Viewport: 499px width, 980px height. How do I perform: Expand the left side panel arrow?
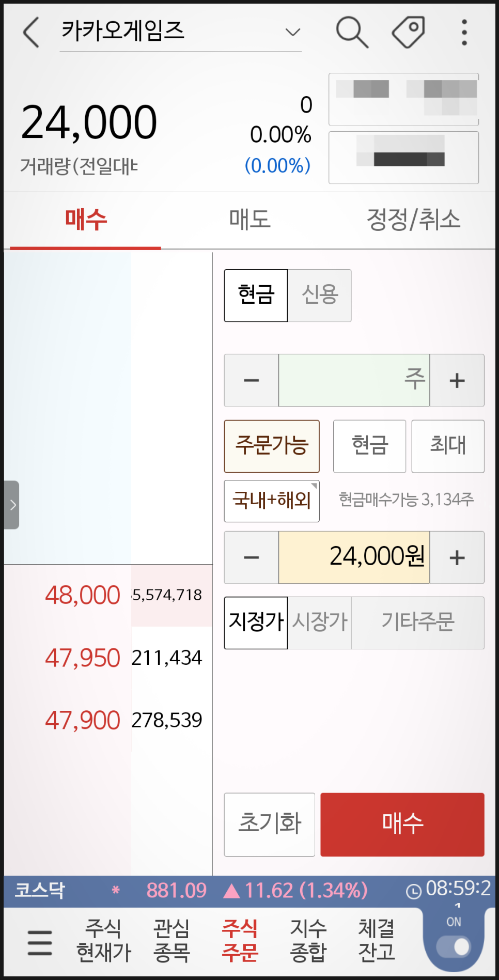point(12,505)
